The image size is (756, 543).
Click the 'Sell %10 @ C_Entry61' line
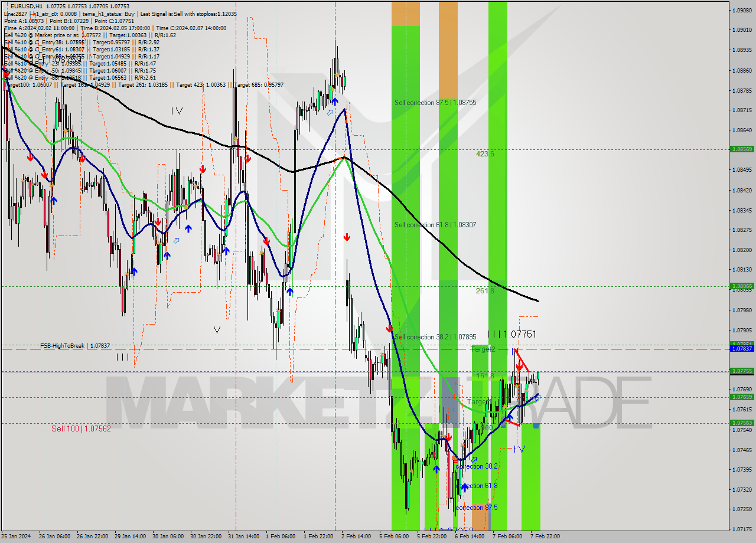(82, 49)
